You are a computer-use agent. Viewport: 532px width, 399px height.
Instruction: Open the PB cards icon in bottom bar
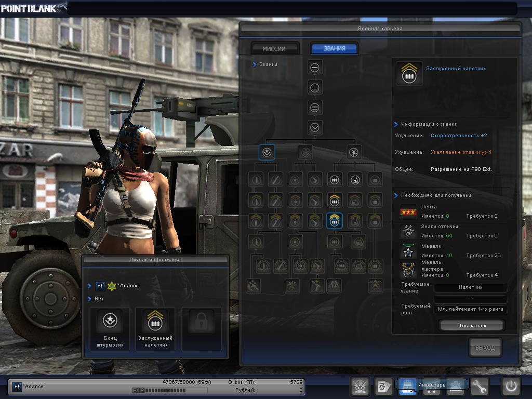[x=384, y=386]
